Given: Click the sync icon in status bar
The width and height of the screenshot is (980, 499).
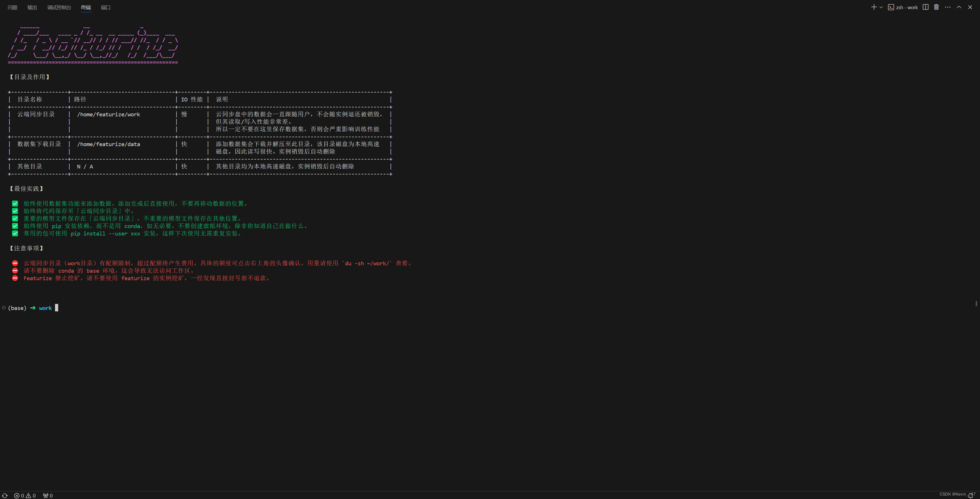Looking at the screenshot, I should [5, 496].
